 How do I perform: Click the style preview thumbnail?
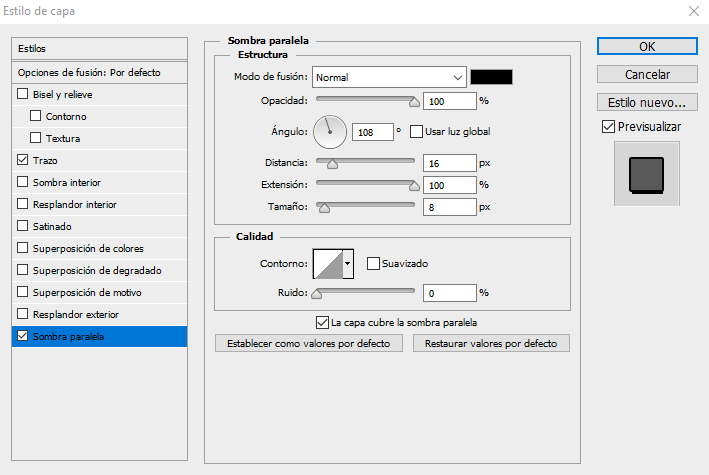647,174
